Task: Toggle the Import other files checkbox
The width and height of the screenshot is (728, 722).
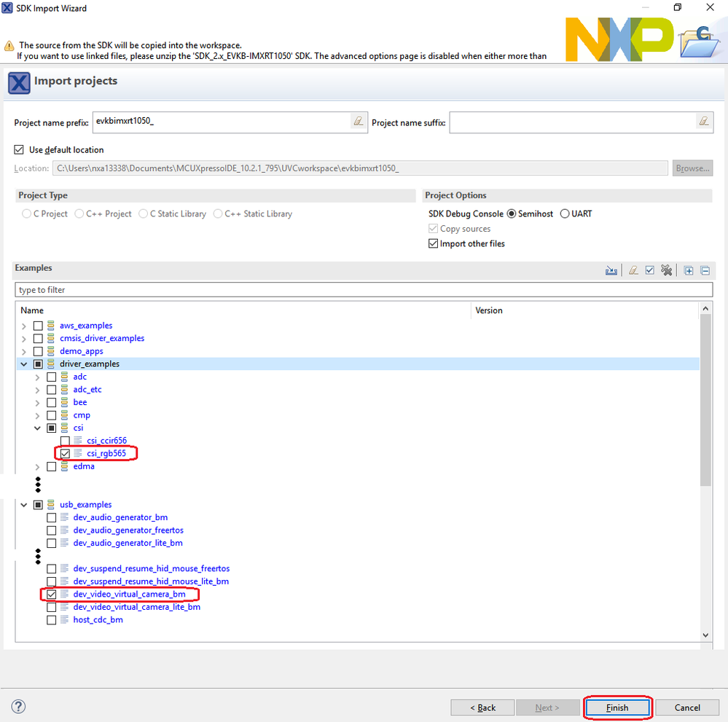Action: tap(433, 244)
